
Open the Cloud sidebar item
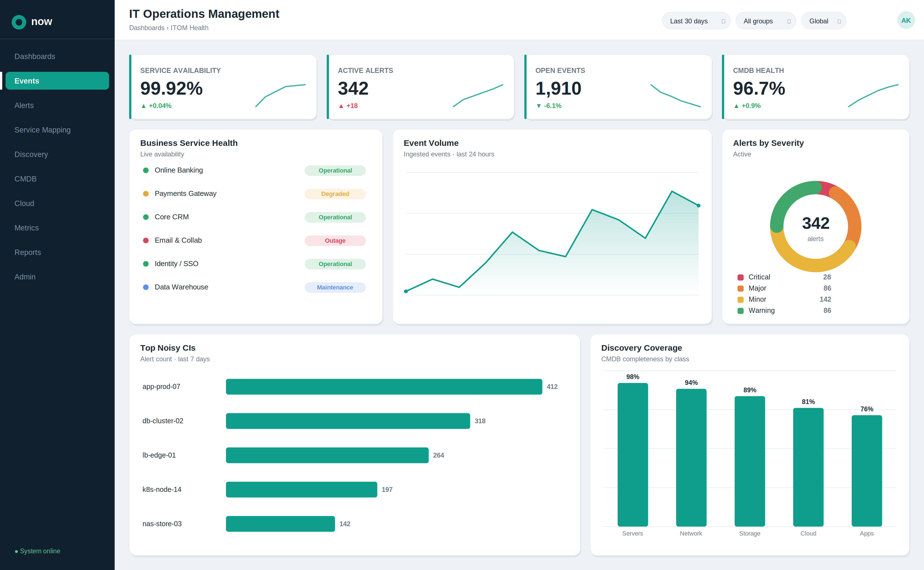[57, 203]
